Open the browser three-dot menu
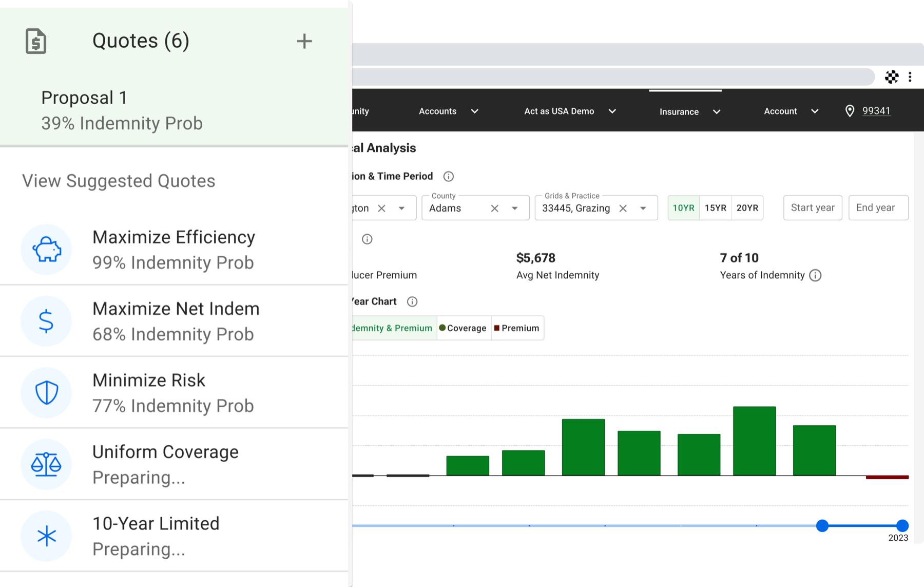The height and width of the screenshot is (587, 924). [x=910, y=77]
